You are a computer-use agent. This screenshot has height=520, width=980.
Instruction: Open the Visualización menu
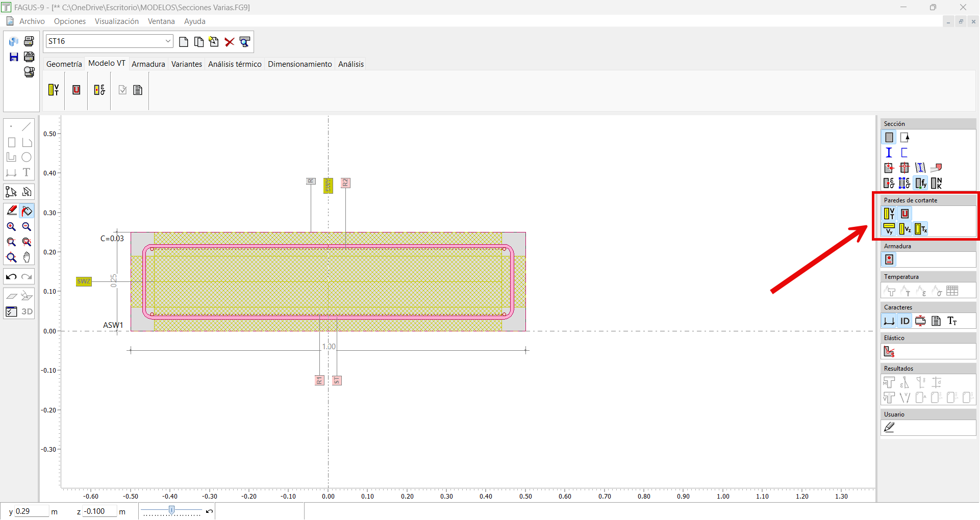(116, 21)
